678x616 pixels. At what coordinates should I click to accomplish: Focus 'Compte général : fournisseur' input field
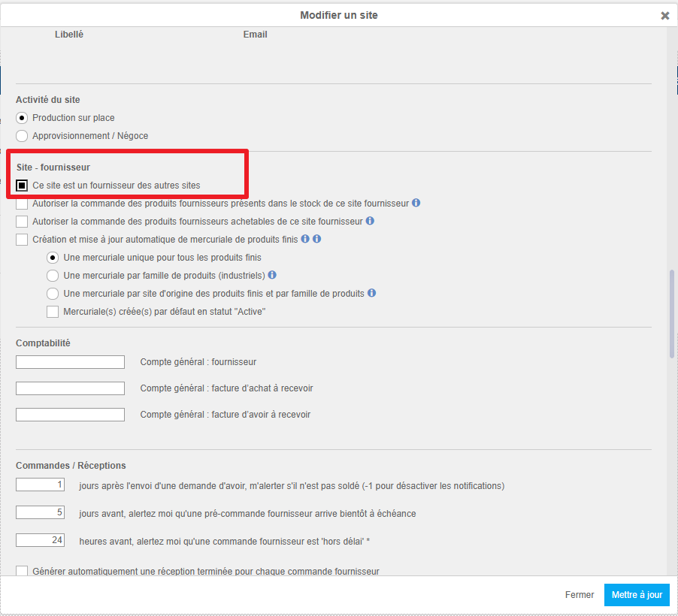[70, 362]
